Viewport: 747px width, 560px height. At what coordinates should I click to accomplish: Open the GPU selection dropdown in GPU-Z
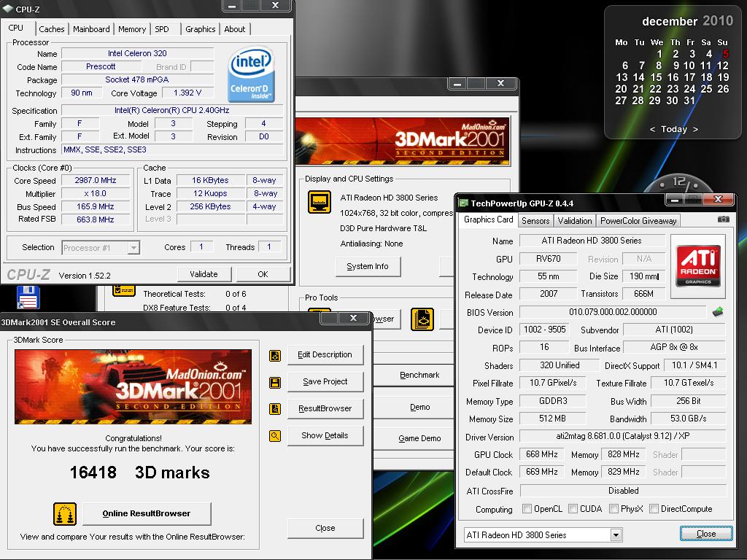pos(616,534)
